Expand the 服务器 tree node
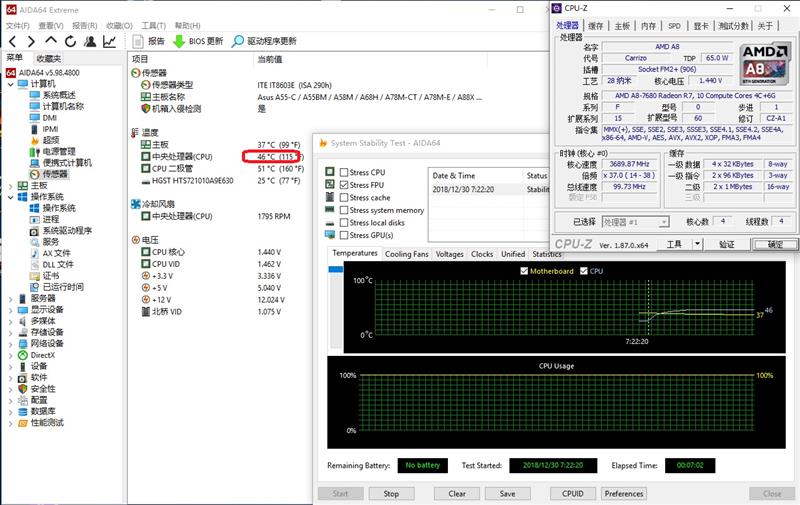Screen dimensions: 800x505 10,298
